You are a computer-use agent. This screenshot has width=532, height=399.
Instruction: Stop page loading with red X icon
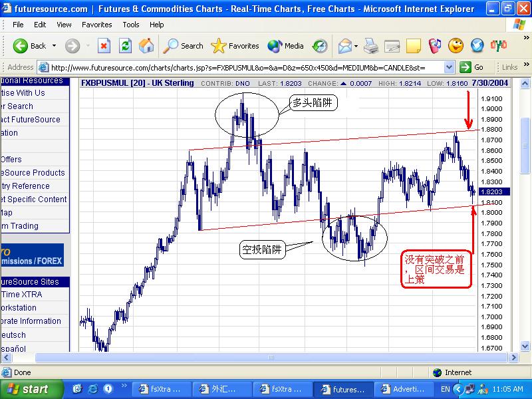[x=104, y=46]
